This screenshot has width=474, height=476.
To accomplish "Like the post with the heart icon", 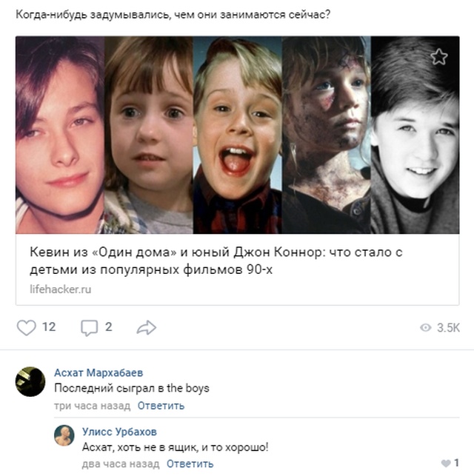I will [x=26, y=328].
